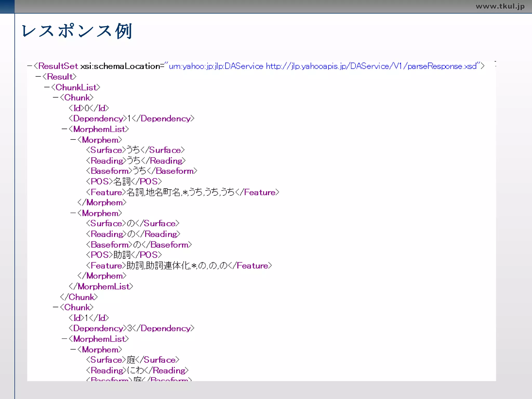Screen dimensions: 532x399
Task: Select the Reading にわ line
Action: tap(137, 370)
